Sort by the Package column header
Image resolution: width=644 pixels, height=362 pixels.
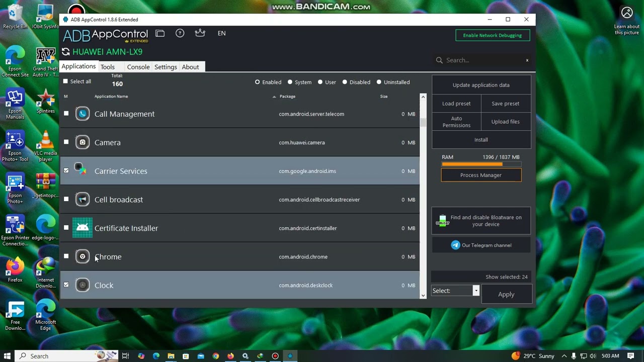pos(287,97)
